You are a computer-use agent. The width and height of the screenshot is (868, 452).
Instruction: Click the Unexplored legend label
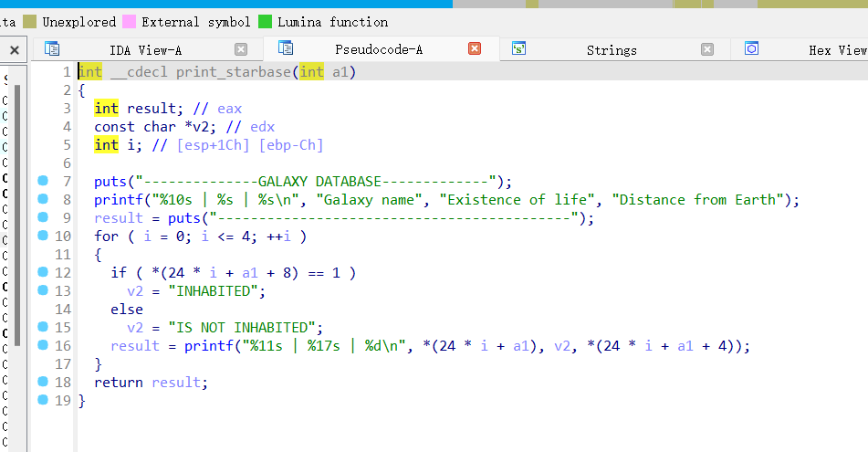(x=79, y=22)
